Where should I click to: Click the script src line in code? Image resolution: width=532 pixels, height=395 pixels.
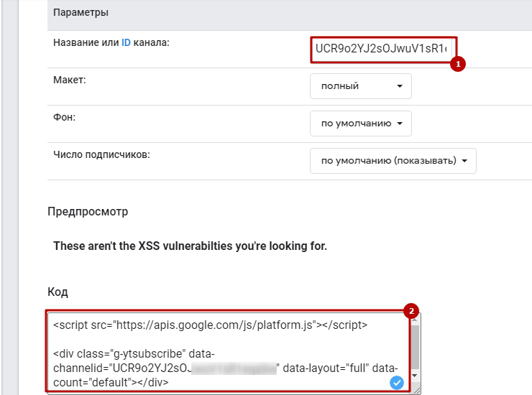click(x=210, y=325)
